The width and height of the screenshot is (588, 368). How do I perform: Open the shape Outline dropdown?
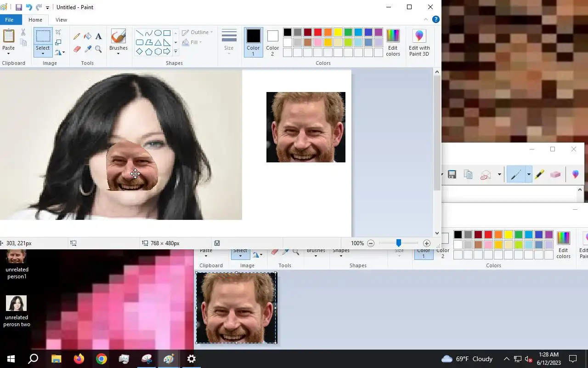pos(198,32)
